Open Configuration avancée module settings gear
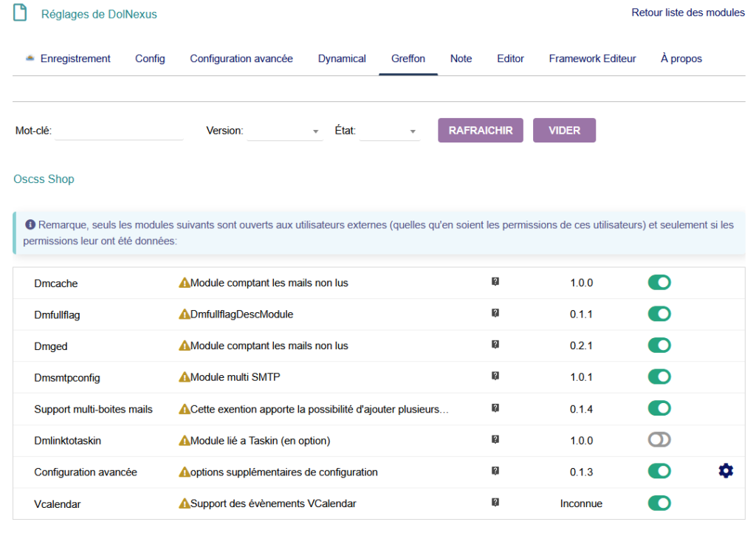The image size is (756, 533). pyautogui.click(x=726, y=471)
